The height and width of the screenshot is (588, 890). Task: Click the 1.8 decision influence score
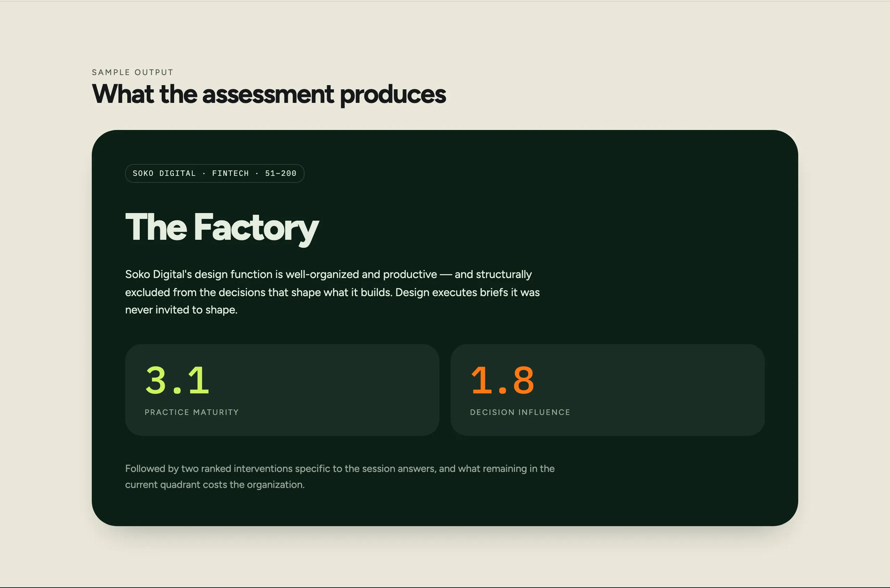(x=502, y=381)
